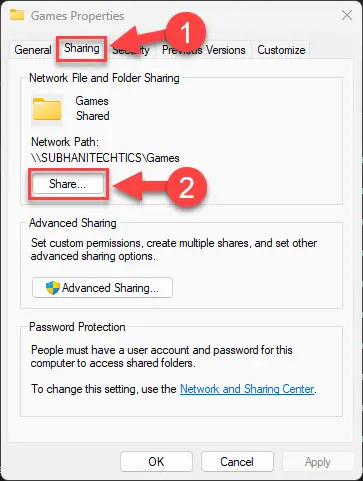The width and height of the screenshot is (363, 481).
Task: Click the Password Protection group heading
Action: coord(77,327)
